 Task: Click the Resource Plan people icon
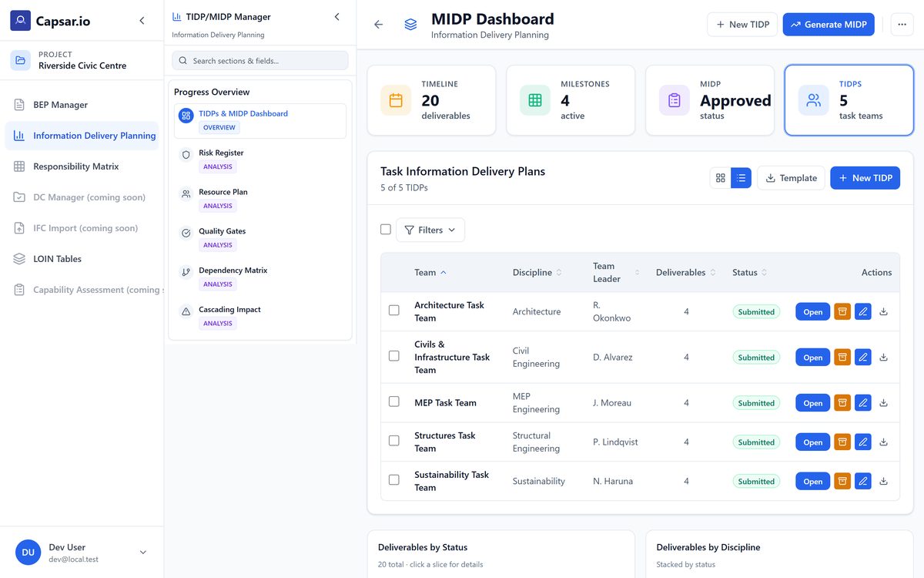tap(186, 194)
